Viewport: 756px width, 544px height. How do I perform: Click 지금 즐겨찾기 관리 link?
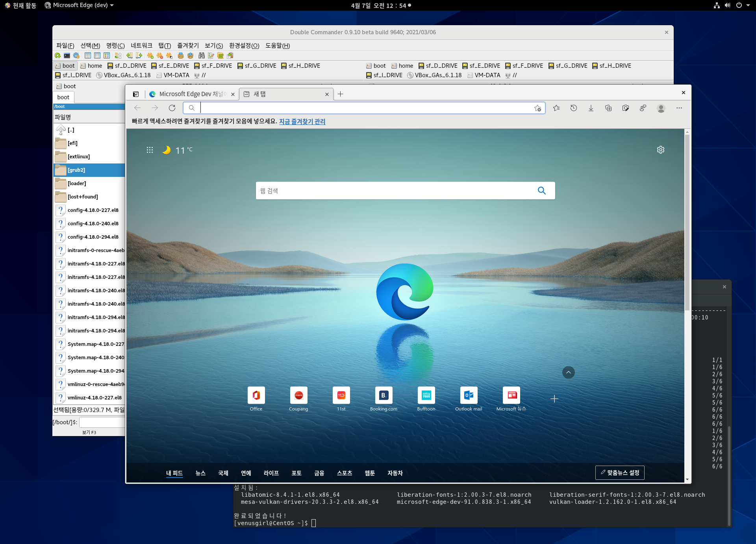click(302, 121)
